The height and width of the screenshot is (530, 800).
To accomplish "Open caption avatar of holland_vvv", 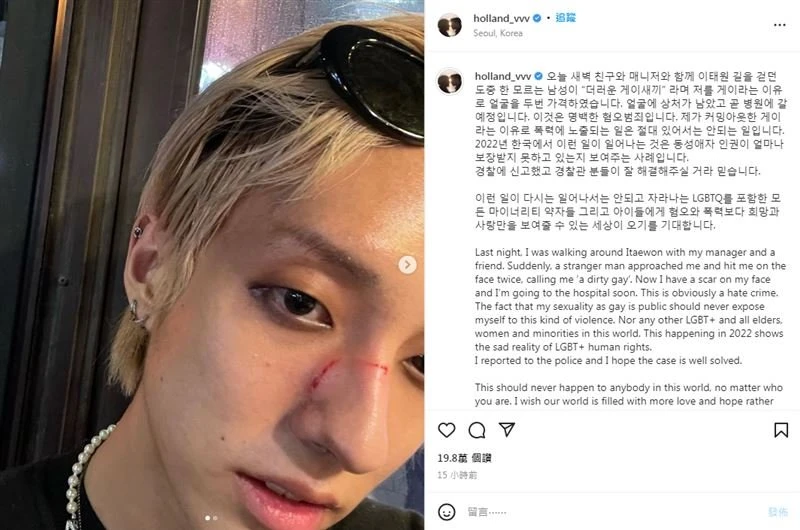I will tap(449, 82).
